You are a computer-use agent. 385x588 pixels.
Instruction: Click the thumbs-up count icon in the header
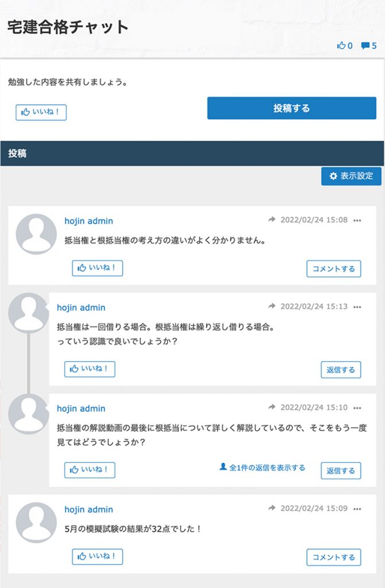click(341, 46)
